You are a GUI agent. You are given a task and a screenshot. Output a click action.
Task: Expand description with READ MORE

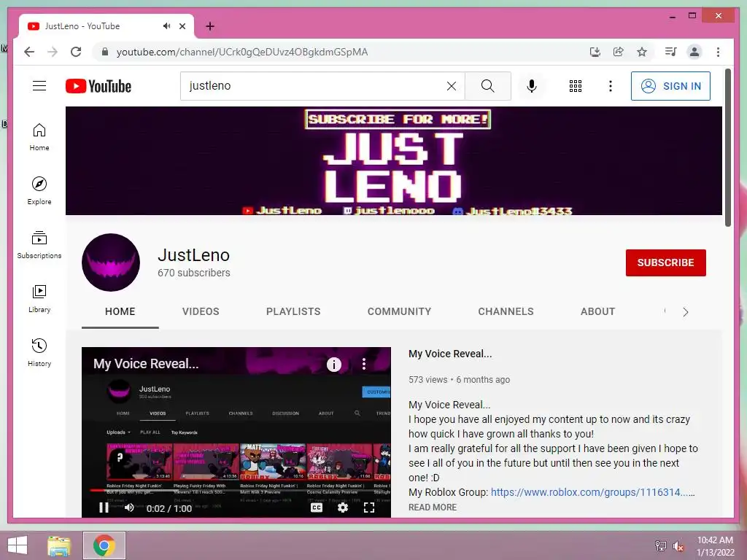tap(432, 507)
